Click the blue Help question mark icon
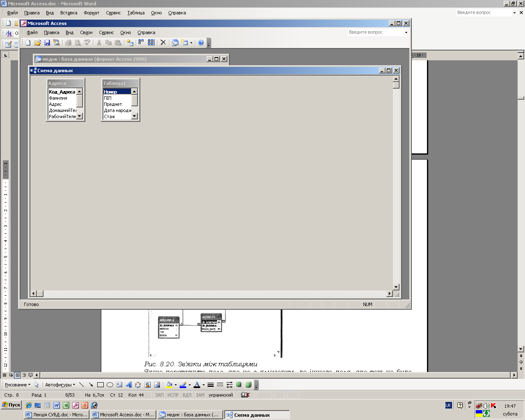The height and width of the screenshot is (420, 525). point(201,43)
